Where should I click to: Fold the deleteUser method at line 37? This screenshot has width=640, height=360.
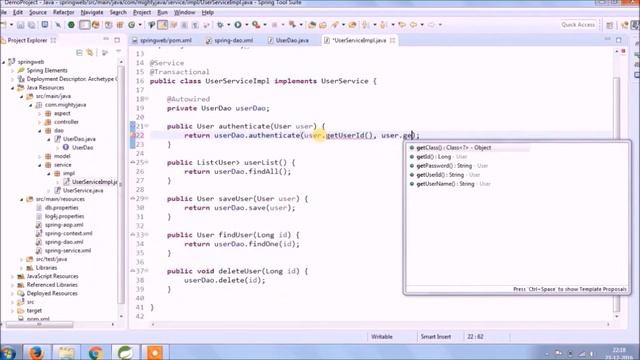click(x=147, y=271)
